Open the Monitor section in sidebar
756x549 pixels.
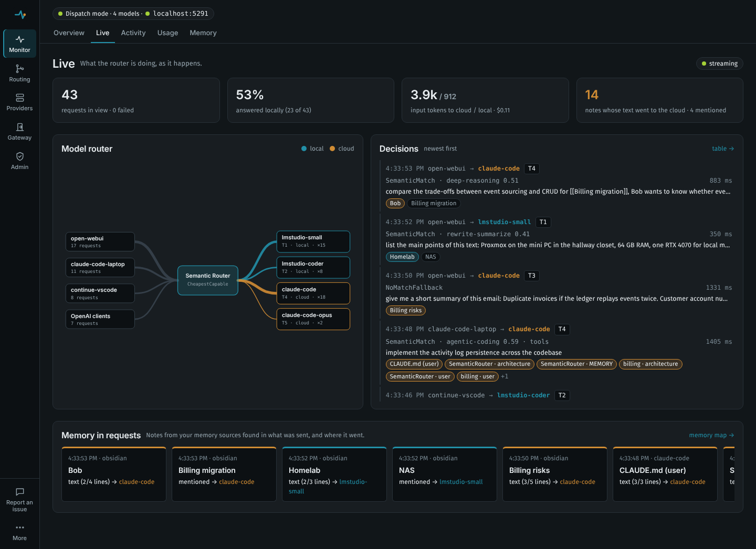19,44
